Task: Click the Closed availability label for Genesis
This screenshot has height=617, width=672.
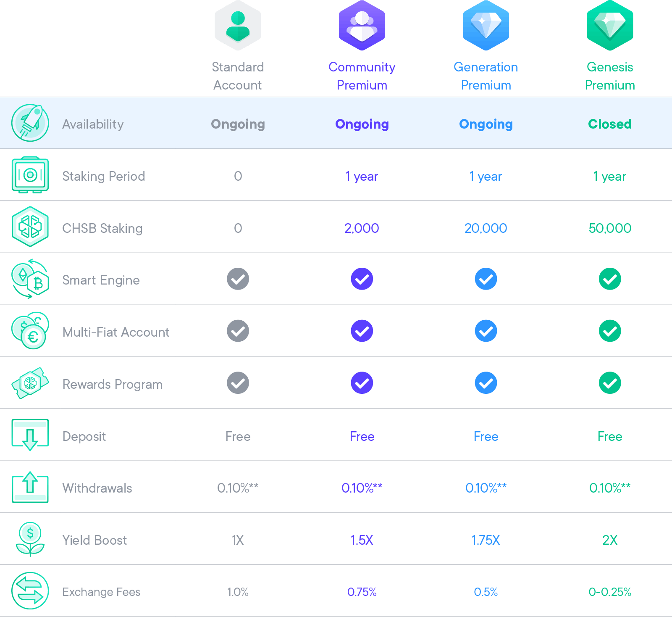Action: (x=610, y=124)
